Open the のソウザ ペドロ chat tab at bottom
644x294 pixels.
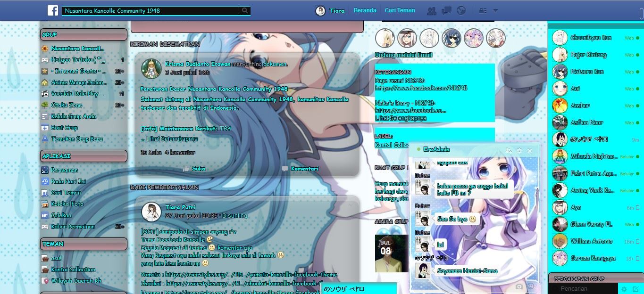(359, 289)
